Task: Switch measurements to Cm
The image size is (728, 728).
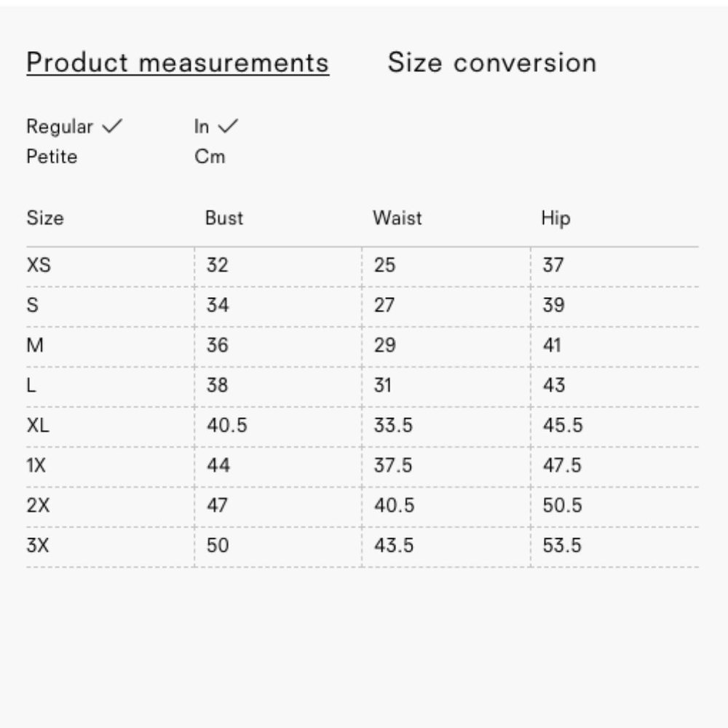Action: point(210,157)
